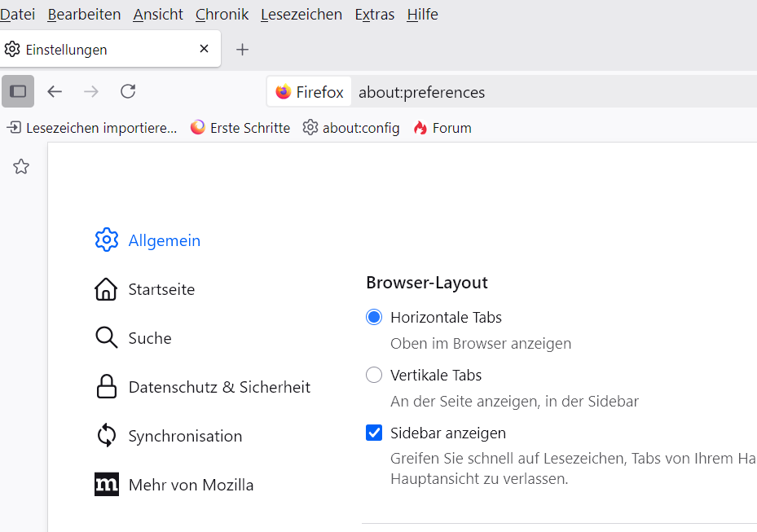Uncheck the Sidebar anzeigen checkbox
Image resolution: width=757 pixels, height=532 pixels.
click(x=374, y=433)
